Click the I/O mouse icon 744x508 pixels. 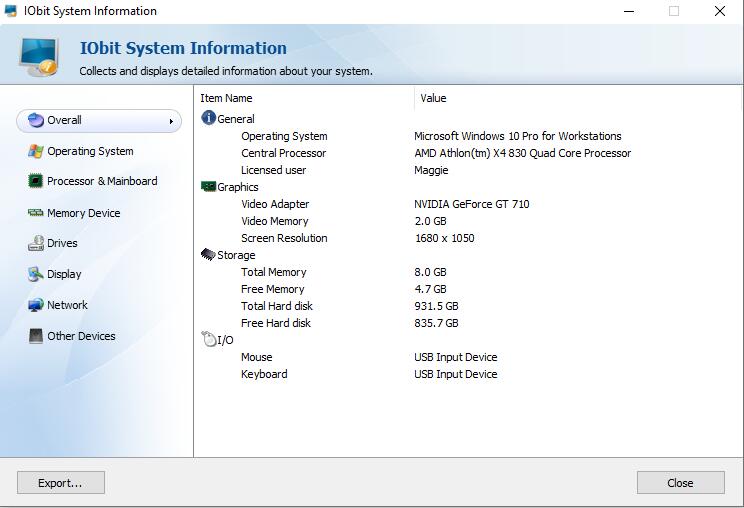coord(208,339)
